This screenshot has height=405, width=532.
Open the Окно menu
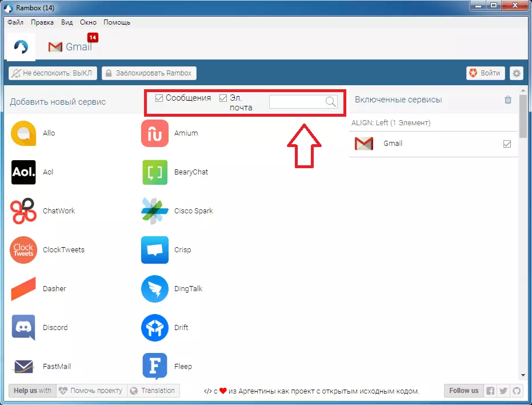(88, 22)
